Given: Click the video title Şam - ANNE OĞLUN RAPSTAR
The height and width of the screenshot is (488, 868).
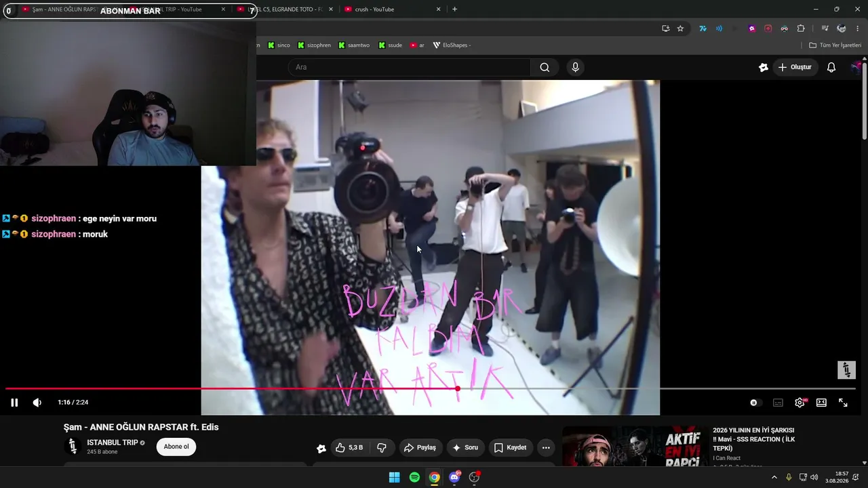Looking at the screenshot, I should (x=141, y=427).
